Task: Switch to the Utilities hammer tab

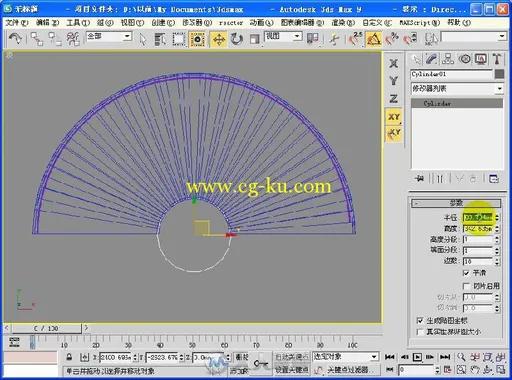Action: click(x=497, y=59)
